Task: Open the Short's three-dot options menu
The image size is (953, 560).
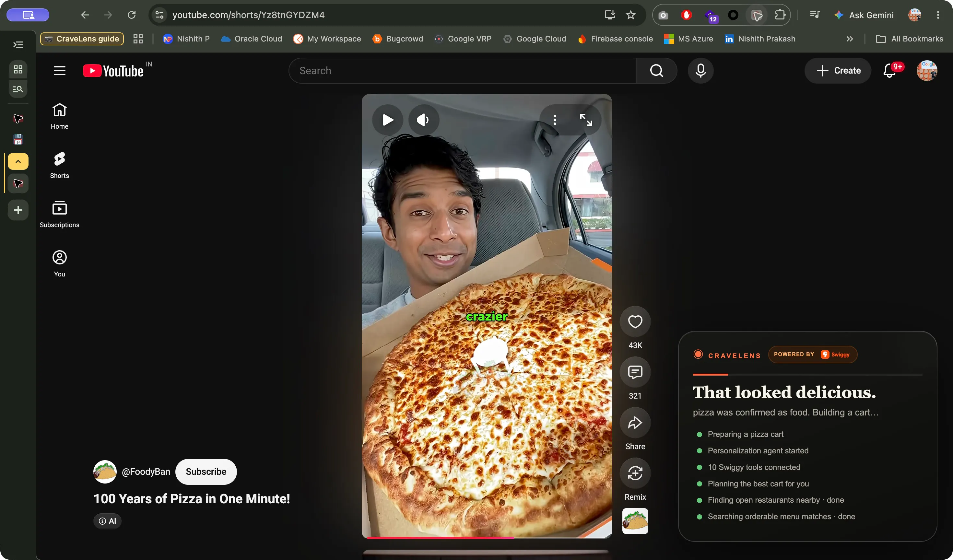Action: click(x=555, y=120)
